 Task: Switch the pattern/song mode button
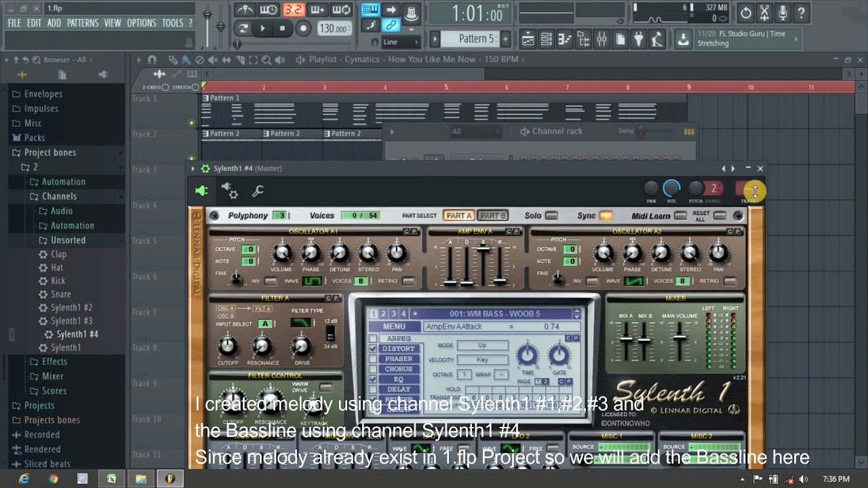tap(243, 28)
